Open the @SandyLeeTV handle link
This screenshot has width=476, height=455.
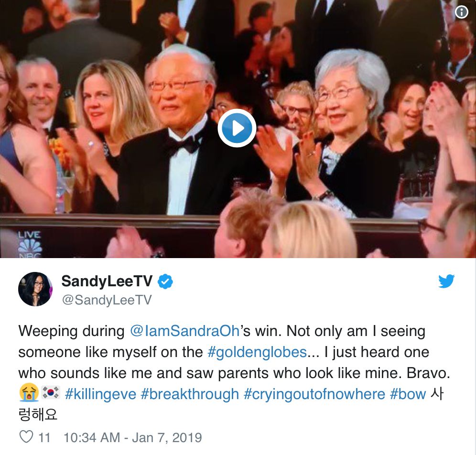click(x=107, y=300)
